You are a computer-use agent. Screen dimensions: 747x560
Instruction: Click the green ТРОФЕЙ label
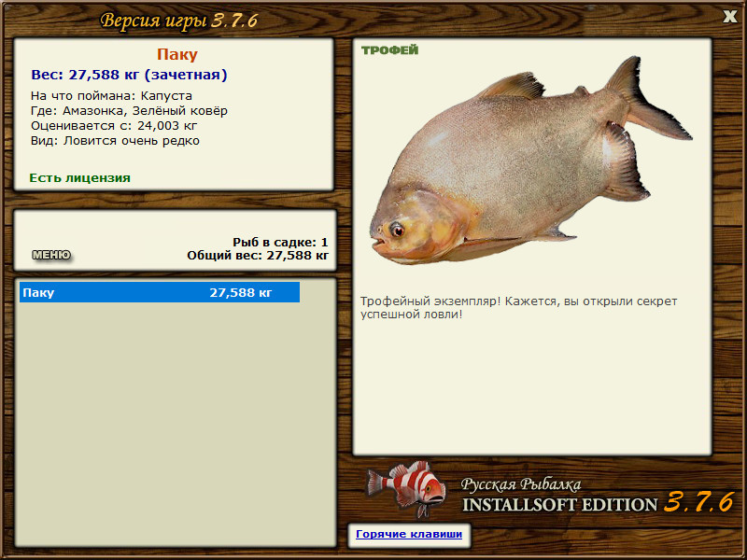tap(389, 50)
